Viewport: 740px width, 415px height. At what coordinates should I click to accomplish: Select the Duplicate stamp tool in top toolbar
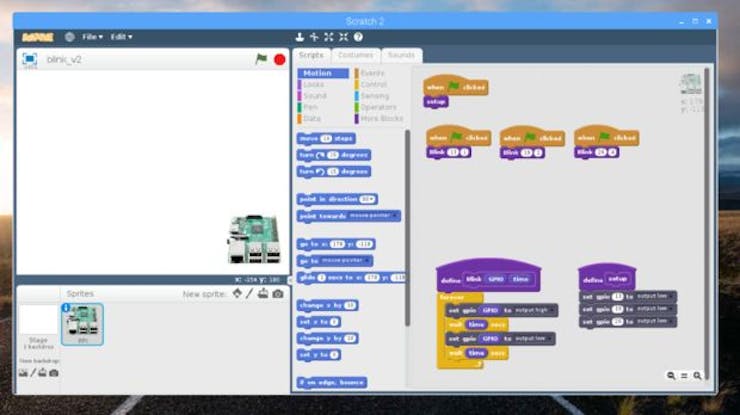[300, 37]
